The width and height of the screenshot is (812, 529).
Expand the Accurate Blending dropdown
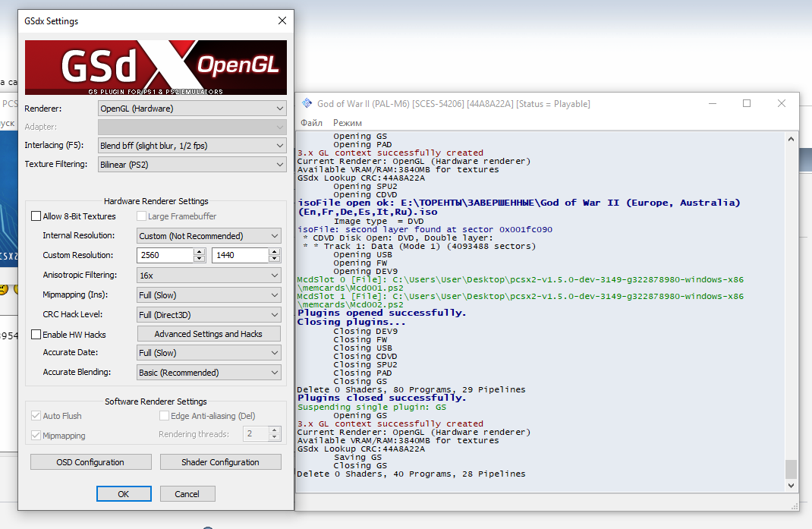tap(209, 373)
